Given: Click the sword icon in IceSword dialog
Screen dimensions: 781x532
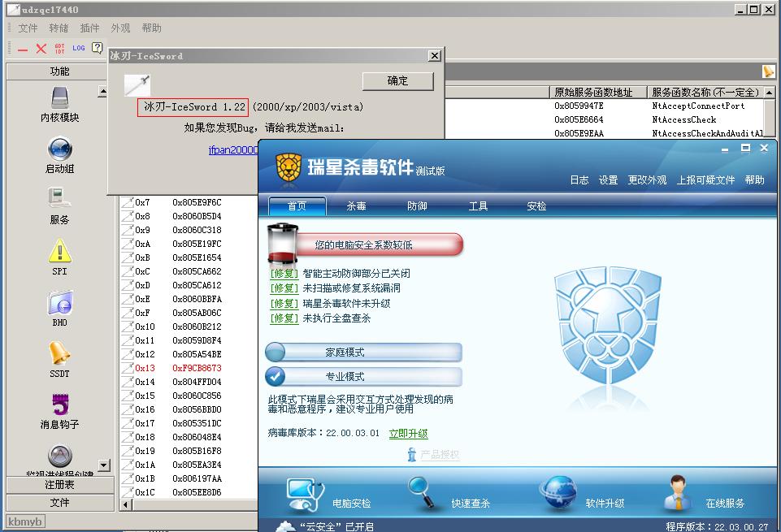Looking at the screenshot, I should (x=137, y=85).
